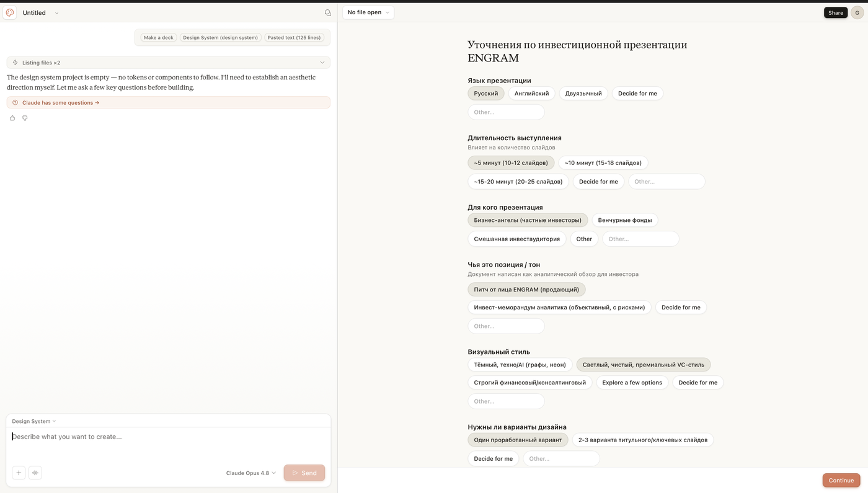Open the No file open dropdown
Image resolution: width=868 pixels, height=493 pixels.
(368, 12)
